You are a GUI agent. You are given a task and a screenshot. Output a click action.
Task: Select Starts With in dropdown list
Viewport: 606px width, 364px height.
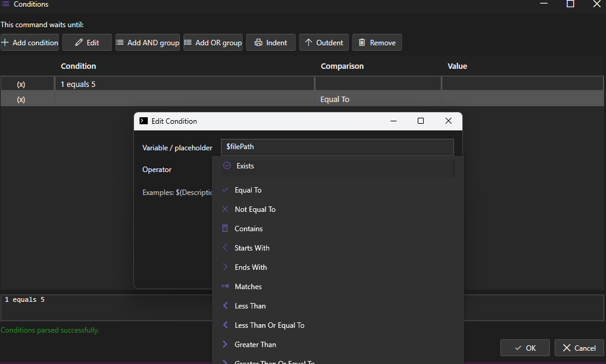337,248
